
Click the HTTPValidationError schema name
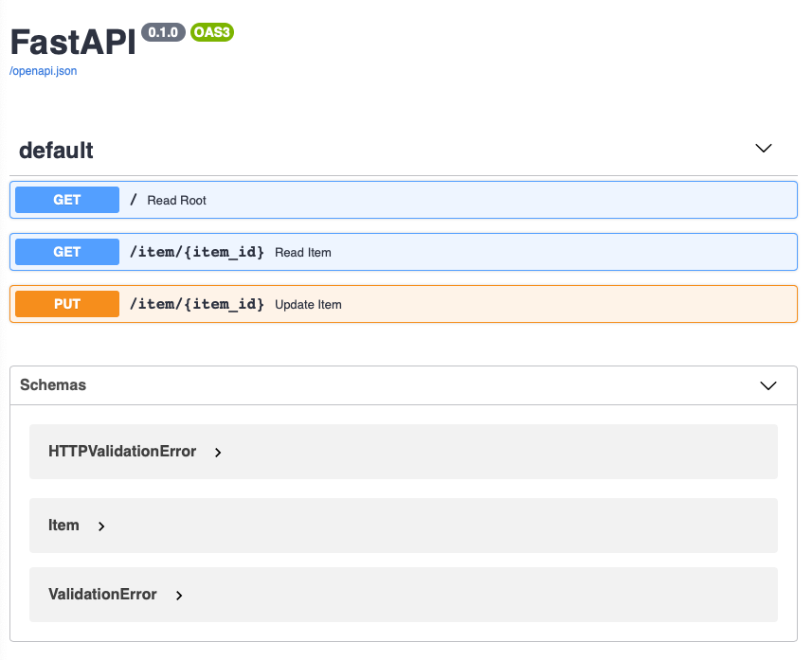click(x=121, y=452)
